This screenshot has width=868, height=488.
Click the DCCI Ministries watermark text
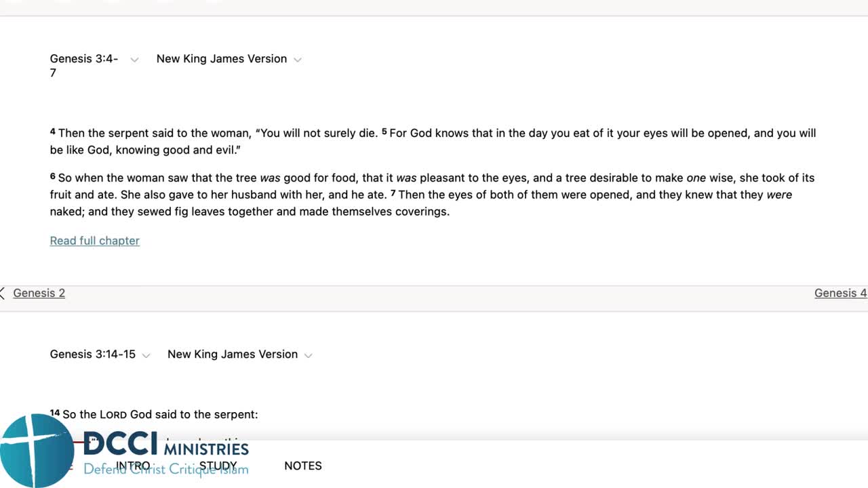click(x=166, y=447)
